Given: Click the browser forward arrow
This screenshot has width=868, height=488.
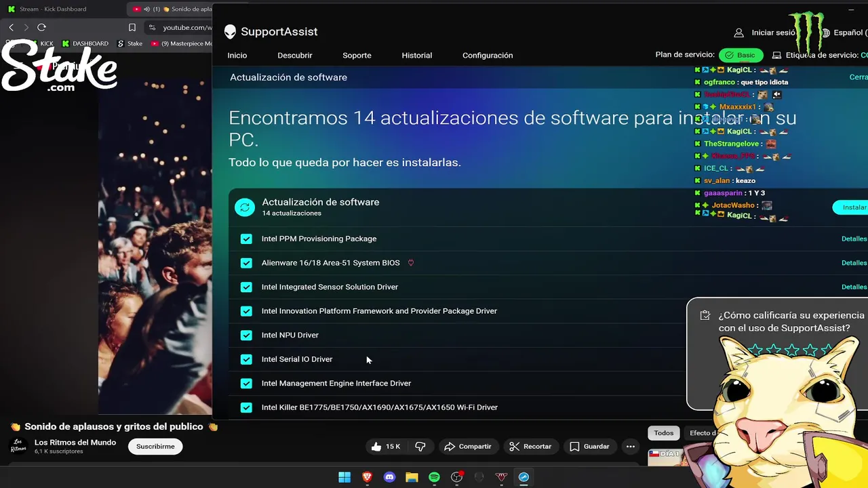Looking at the screenshot, I should coord(26,27).
